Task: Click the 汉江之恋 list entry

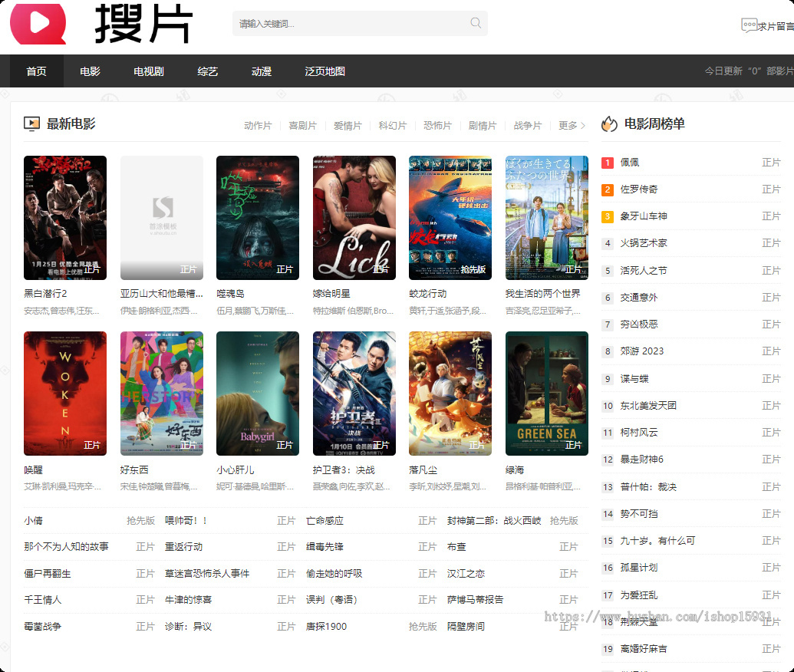Action: point(466,574)
